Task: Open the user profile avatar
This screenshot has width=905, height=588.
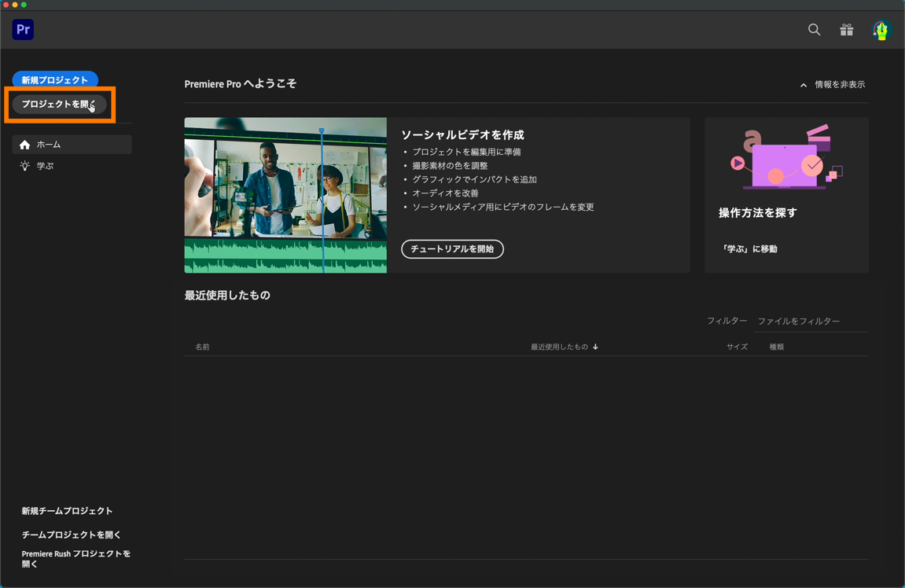Action: tap(881, 30)
